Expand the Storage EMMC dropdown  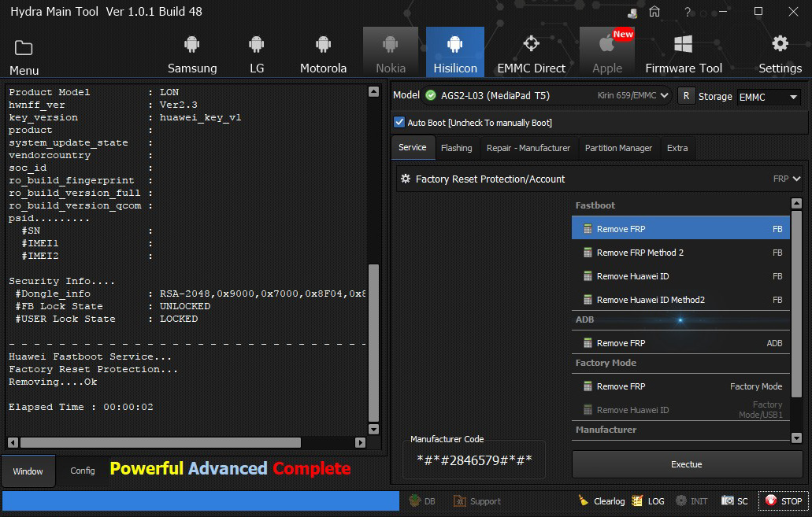click(768, 97)
